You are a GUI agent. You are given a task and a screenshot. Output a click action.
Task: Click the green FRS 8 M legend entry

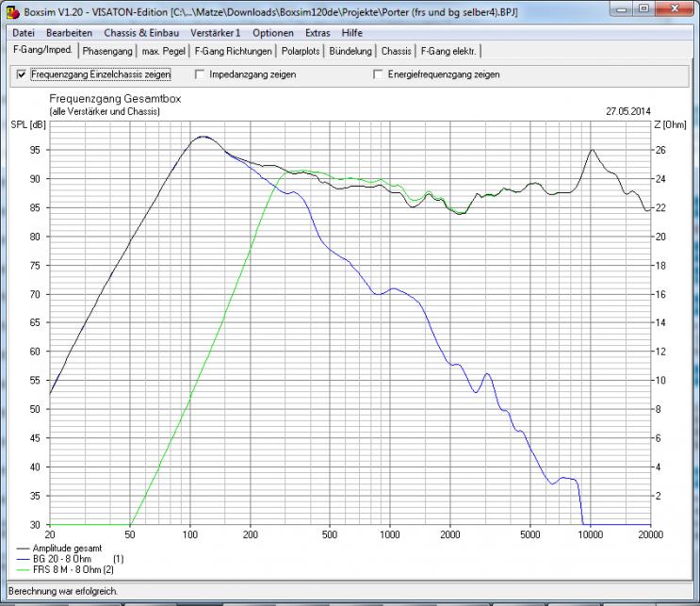[x=65, y=570]
